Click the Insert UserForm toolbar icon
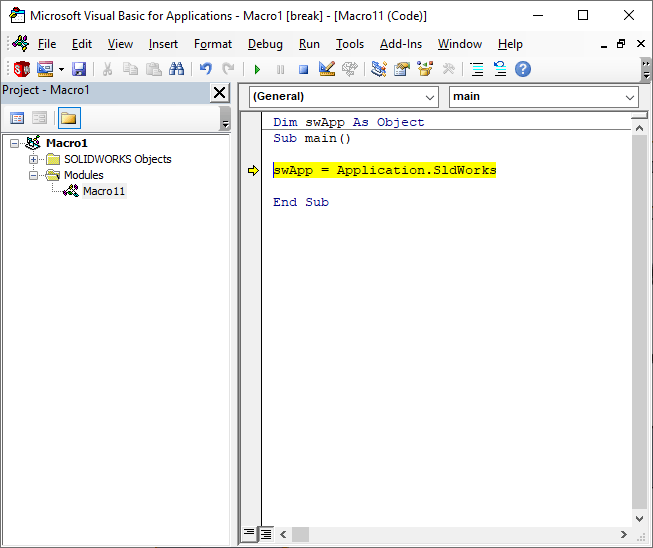This screenshot has height=548, width=653. (45, 69)
